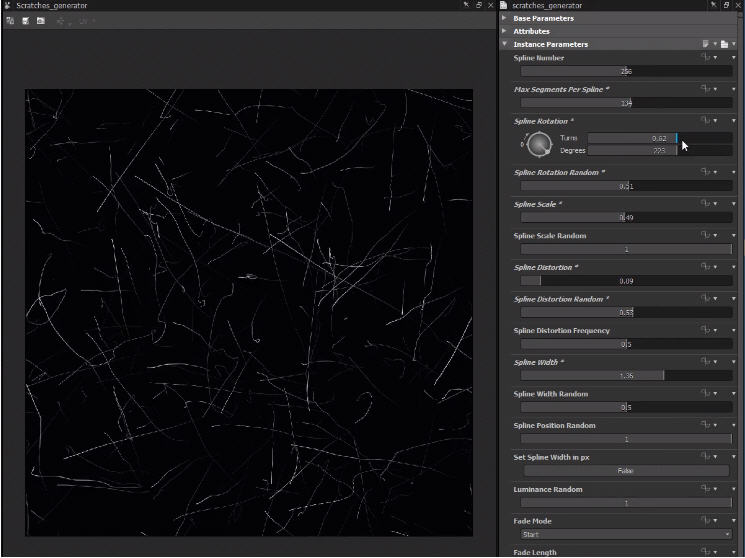Click the Max Segments Per Spline slider

(x=626, y=103)
